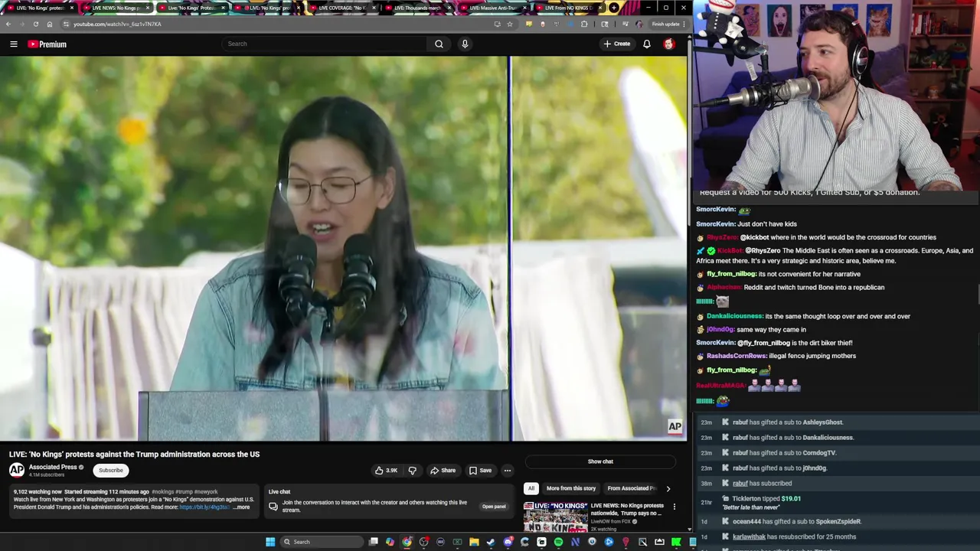Click the #nokings hashtag

coord(162,492)
